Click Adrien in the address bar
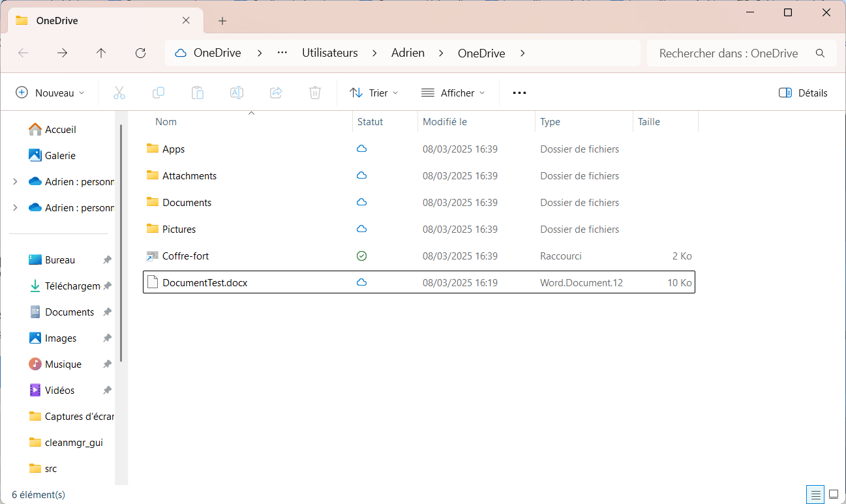This screenshot has width=846, height=504. pos(408,53)
